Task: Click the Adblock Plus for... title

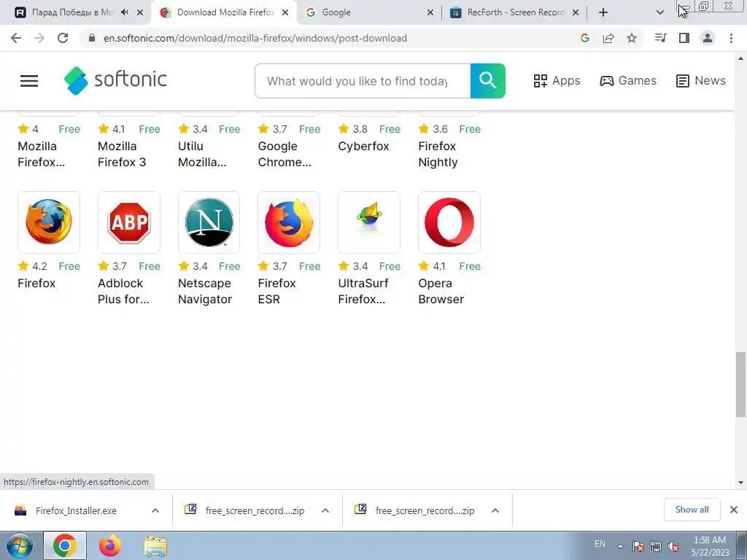Action: [x=123, y=291]
